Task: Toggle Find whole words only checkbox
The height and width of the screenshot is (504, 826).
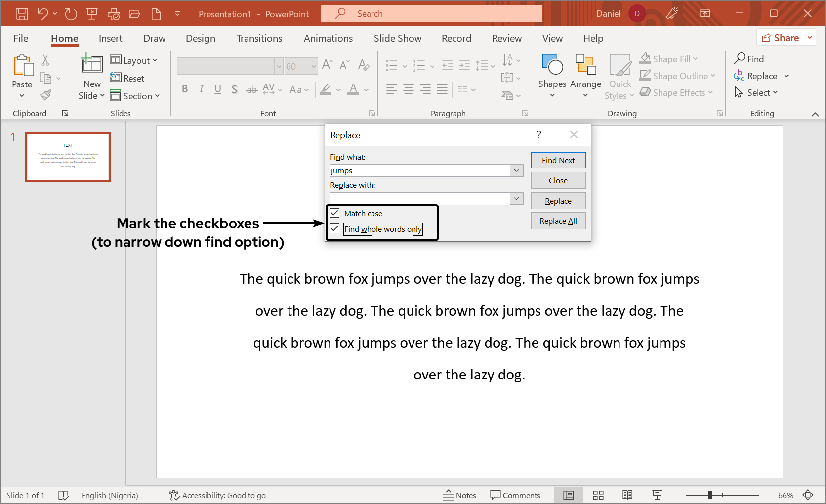Action: pyautogui.click(x=335, y=229)
